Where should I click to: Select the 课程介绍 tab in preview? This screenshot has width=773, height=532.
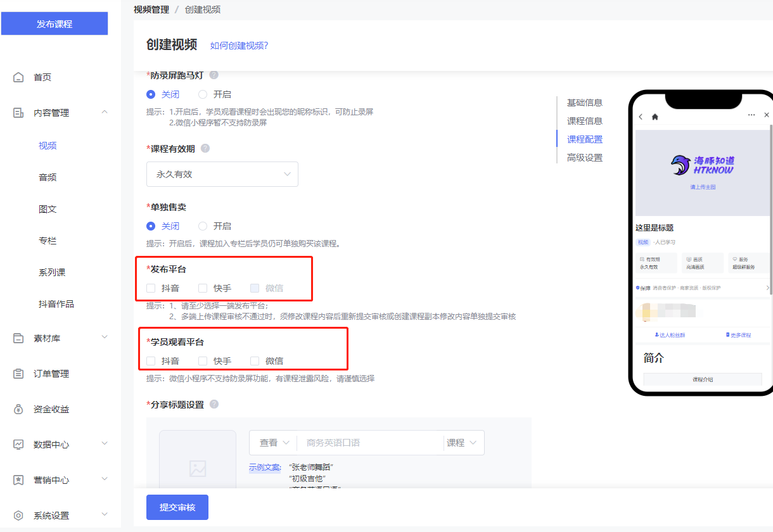703,379
